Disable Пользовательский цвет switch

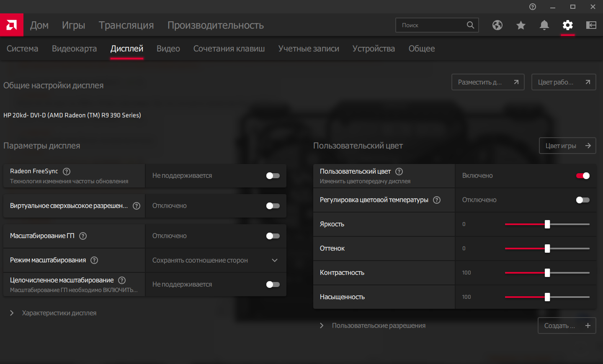[583, 176]
